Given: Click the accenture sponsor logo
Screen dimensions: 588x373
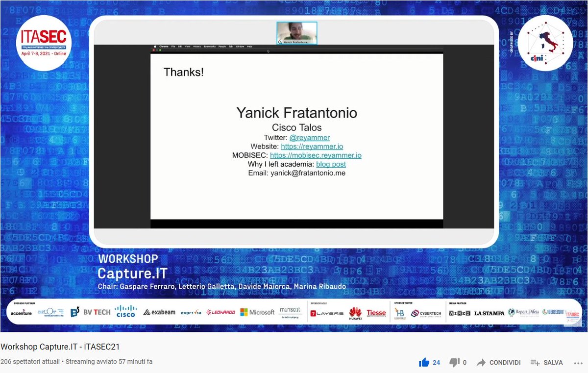Looking at the screenshot, I should [21, 313].
